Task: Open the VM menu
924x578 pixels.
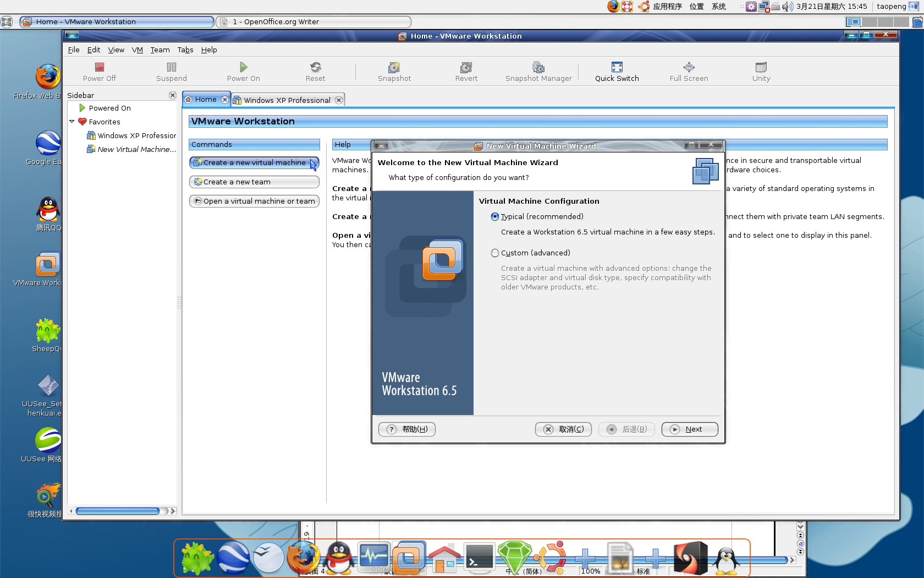Action: click(137, 50)
